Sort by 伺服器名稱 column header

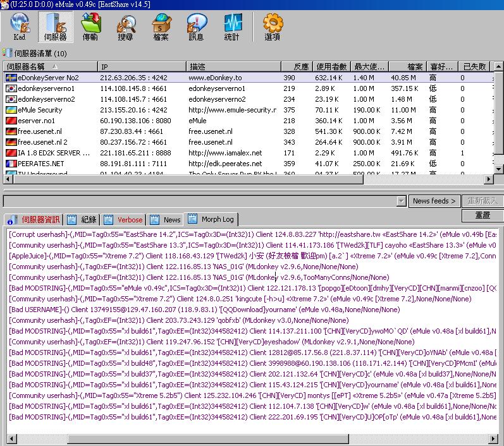(x=50, y=67)
